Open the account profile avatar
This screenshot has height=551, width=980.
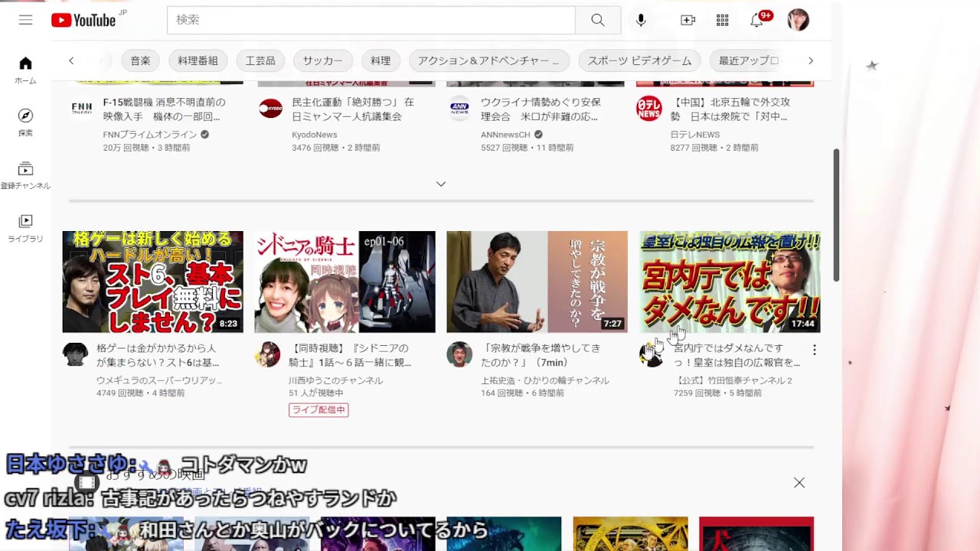tap(798, 20)
